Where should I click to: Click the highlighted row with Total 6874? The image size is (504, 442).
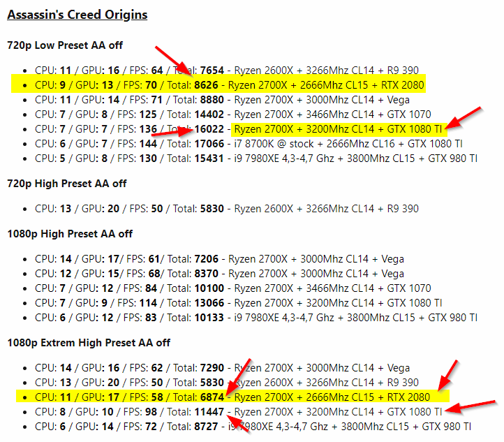tap(232, 397)
